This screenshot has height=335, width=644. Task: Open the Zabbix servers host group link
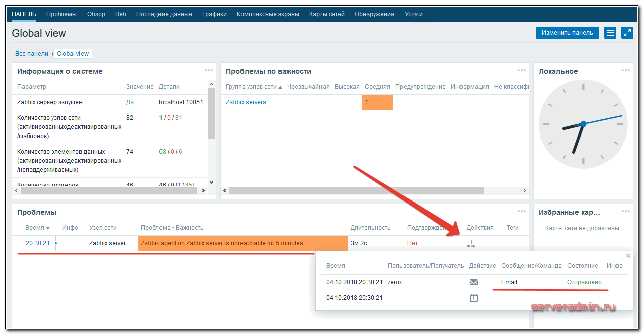point(246,102)
